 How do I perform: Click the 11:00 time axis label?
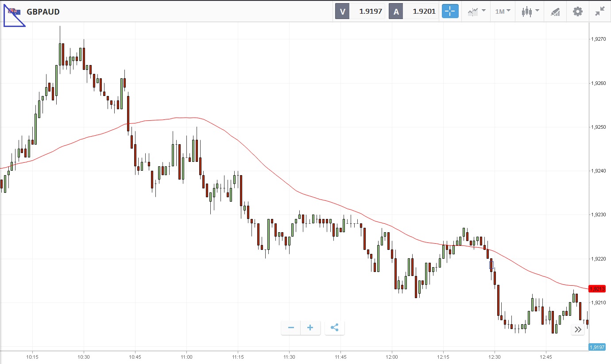pos(186,357)
